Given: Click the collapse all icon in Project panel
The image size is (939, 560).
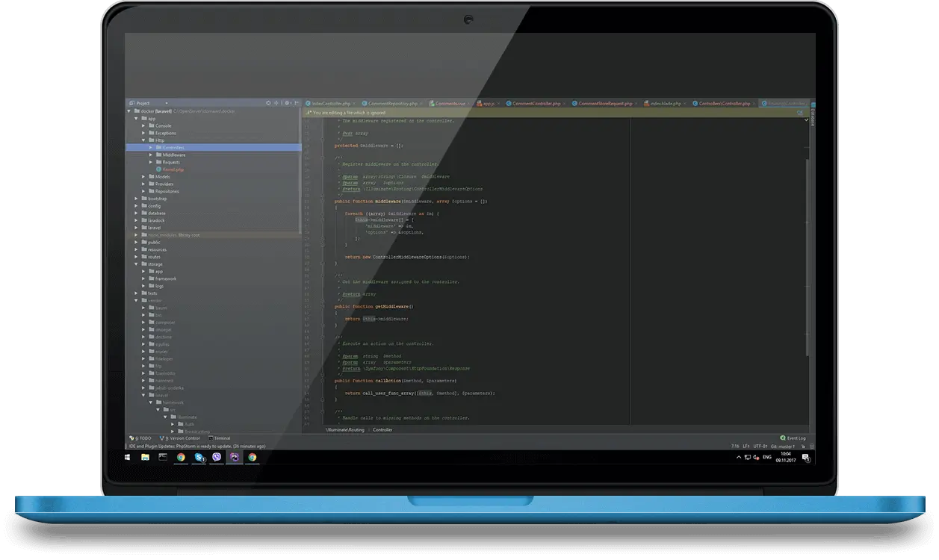Looking at the screenshot, I should pos(277,103).
